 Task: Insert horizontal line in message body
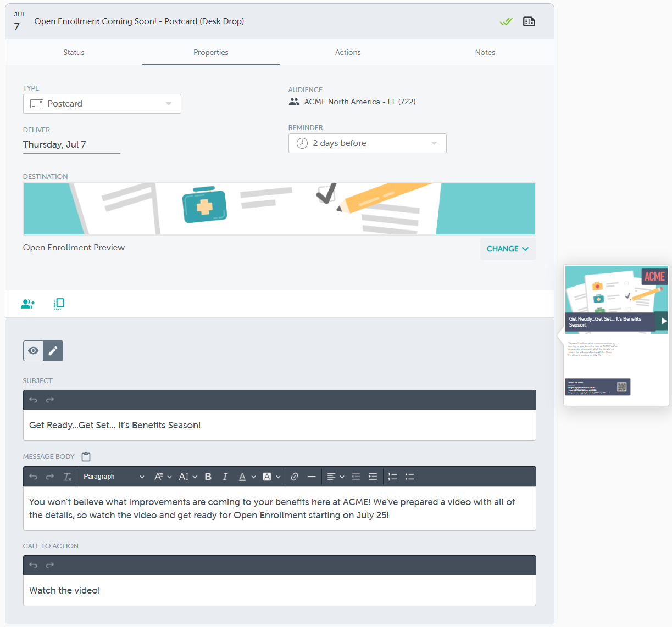tap(312, 477)
